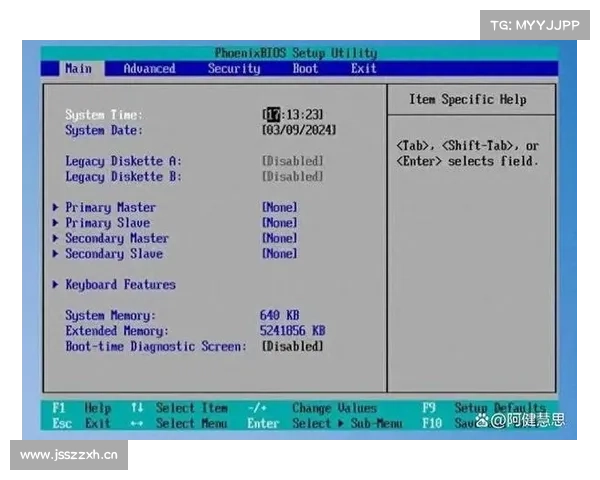Image resolution: width=600 pixels, height=480 pixels.
Task: Open the Secondary Master submenu entry
Action: (117, 238)
